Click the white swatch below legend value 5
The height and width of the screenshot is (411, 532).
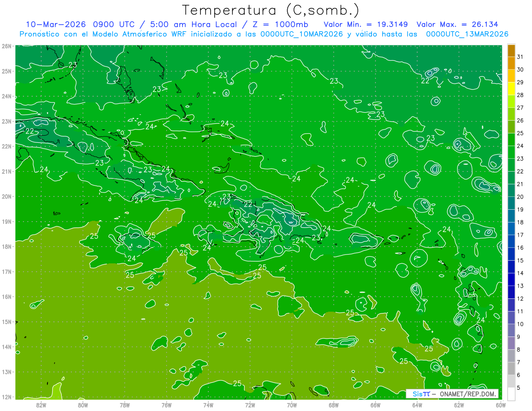click(x=511, y=394)
